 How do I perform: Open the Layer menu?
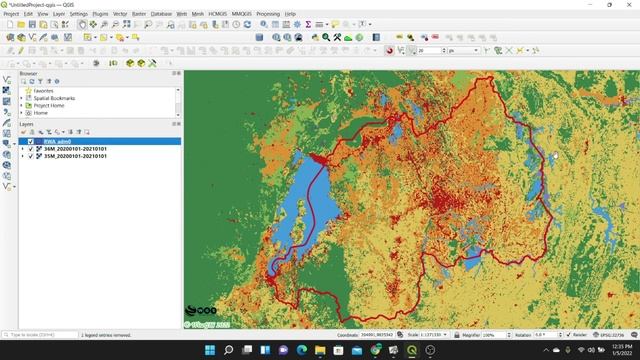tap(59, 14)
